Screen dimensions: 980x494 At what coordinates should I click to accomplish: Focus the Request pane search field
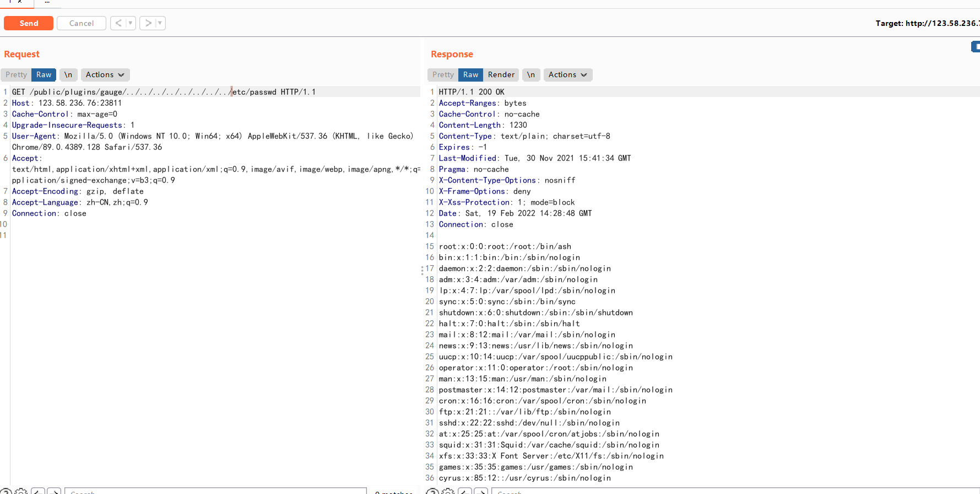(215, 491)
